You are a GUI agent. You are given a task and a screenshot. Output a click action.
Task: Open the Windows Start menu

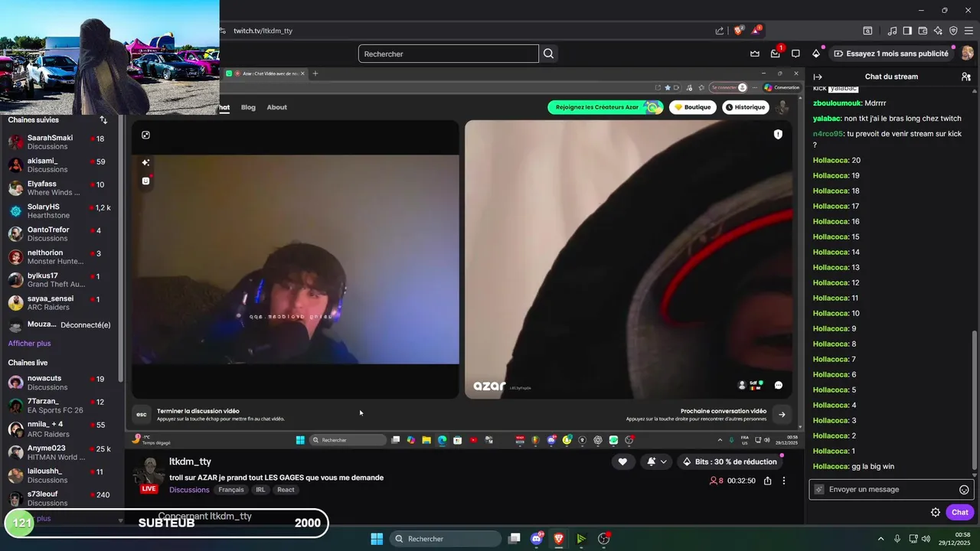pyautogui.click(x=377, y=539)
